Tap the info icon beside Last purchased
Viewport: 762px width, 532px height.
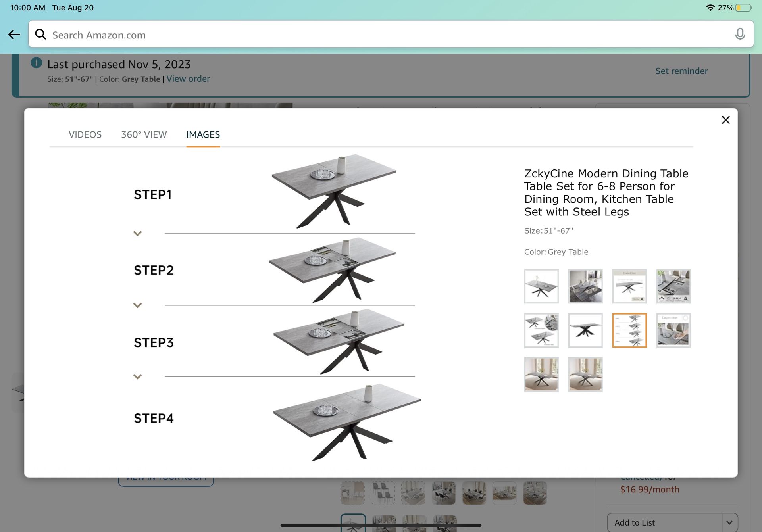pyautogui.click(x=37, y=63)
